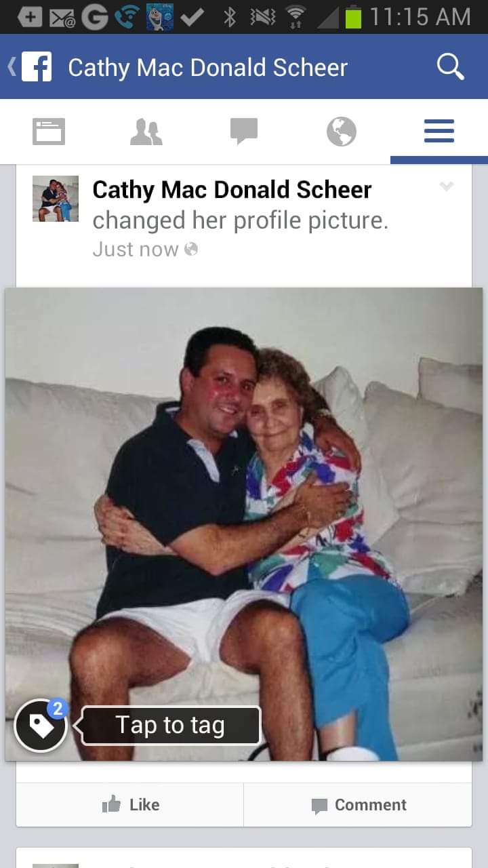Open the News Feed tab icon
Image resolution: width=488 pixels, height=868 pixels.
coord(49,132)
